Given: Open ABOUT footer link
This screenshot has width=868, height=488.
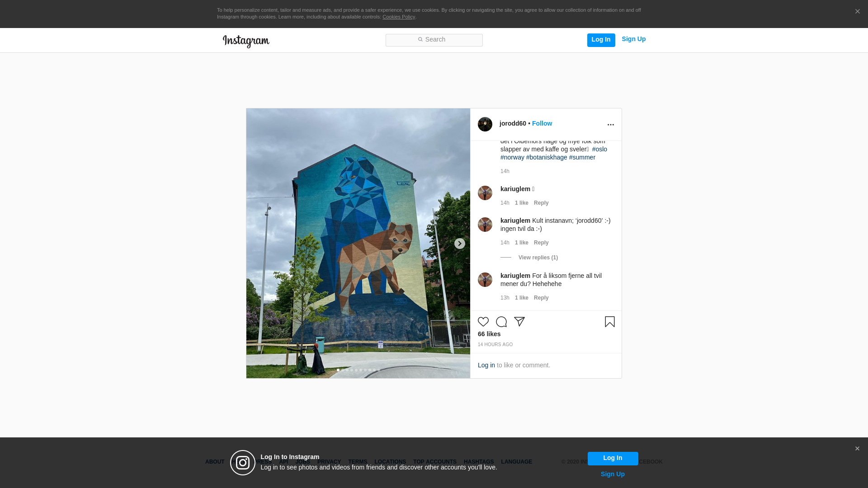Looking at the screenshot, I should [215, 462].
